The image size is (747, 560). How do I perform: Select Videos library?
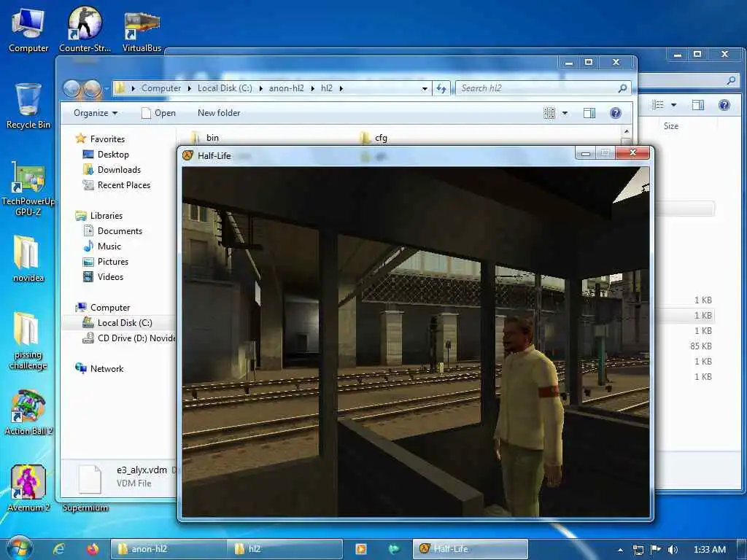click(104, 276)
